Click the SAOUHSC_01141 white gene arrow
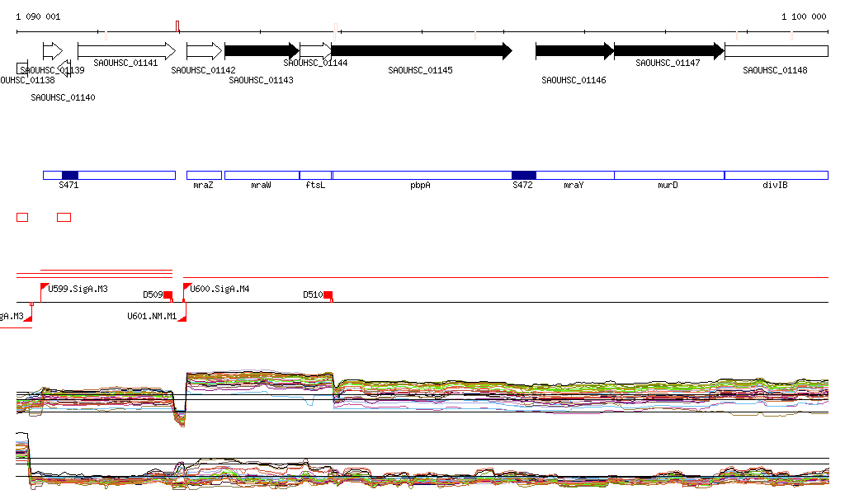 click(125, 51)
